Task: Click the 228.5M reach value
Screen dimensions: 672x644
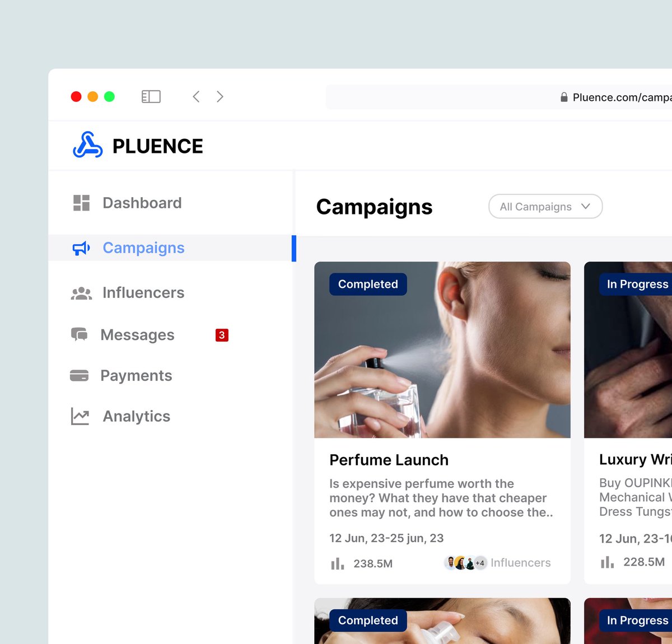Action: (x=644, y=562)
